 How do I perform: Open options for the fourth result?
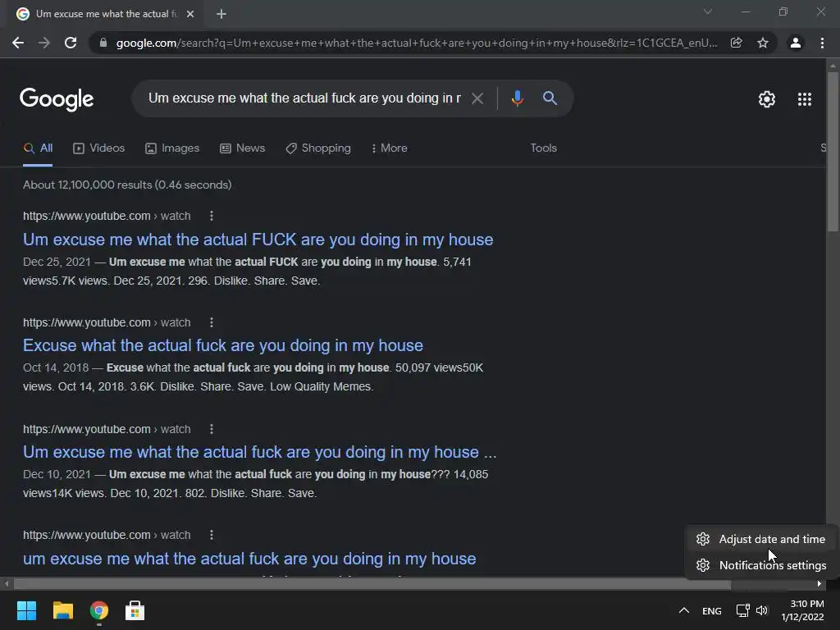tap(212, 535)
